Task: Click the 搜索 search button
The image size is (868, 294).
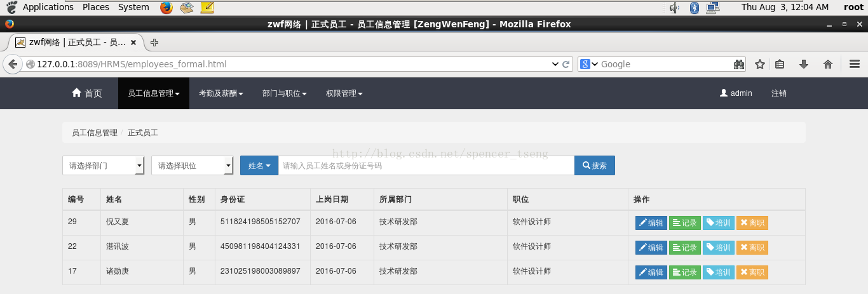Action: (x=595, y=166)
